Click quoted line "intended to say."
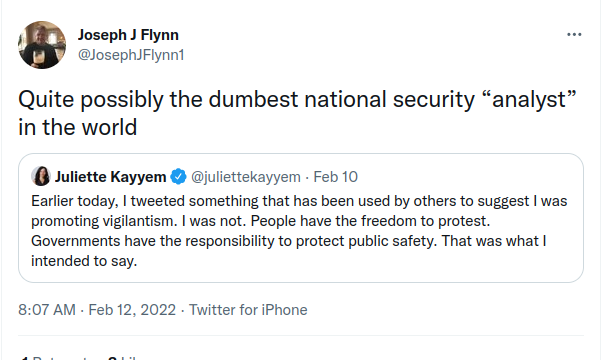 tap(84, 261)
